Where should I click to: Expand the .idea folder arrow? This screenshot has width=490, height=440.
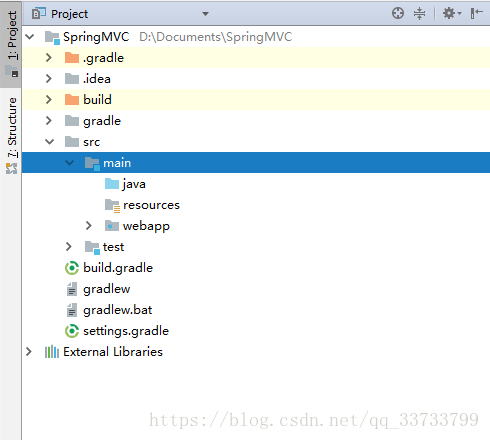tap(49, 79)
